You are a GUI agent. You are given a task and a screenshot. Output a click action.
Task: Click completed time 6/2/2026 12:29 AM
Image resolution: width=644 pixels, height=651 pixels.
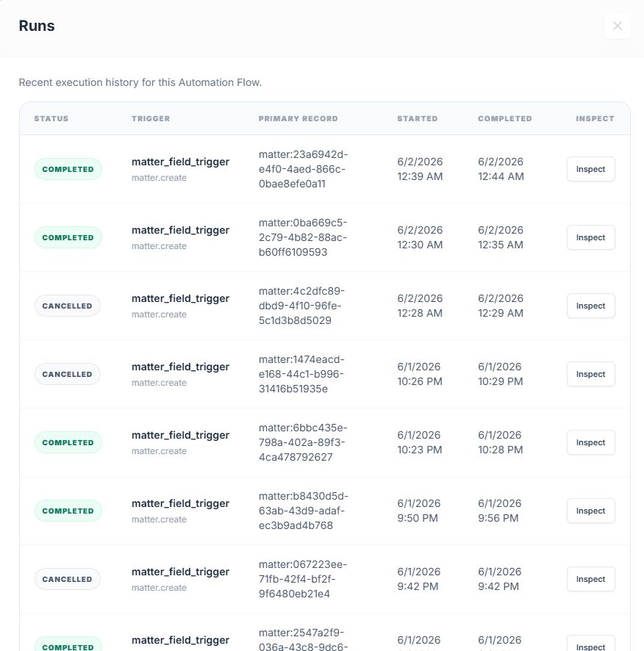501,306
